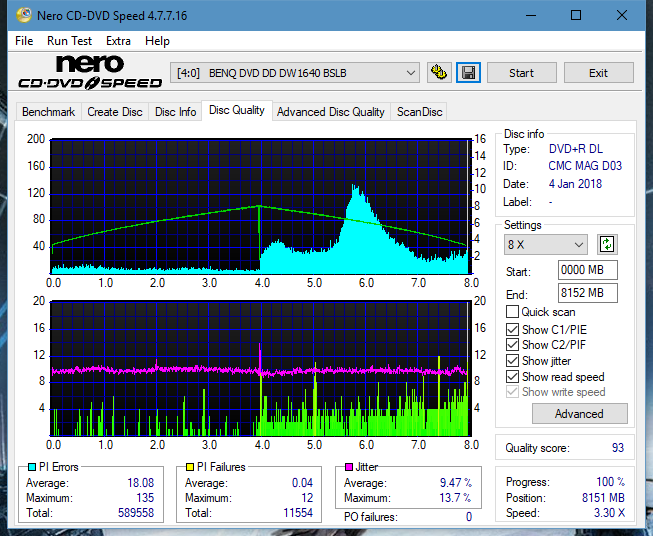
Task: Switch to the ScanDisc tab
Action: pyautogui.click(x=419, y=112)
